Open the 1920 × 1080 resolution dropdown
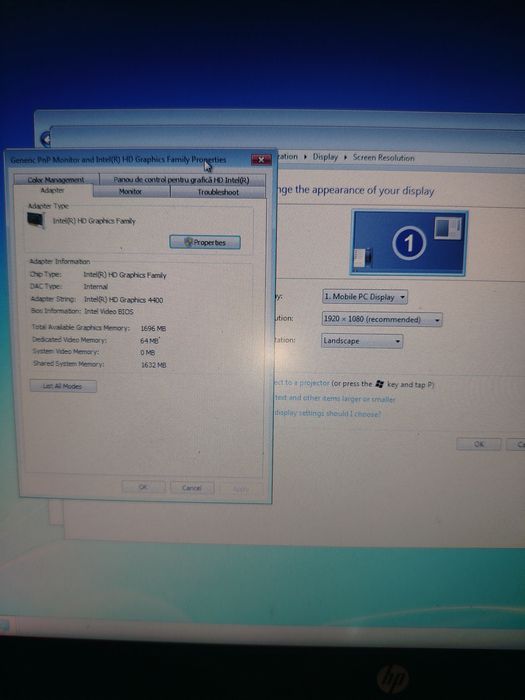This screenshot has height=700, width=525. pos(382,320)
